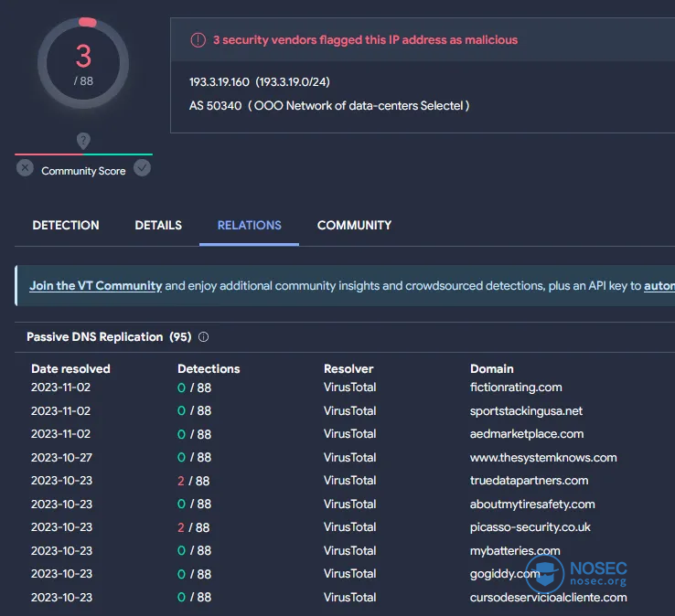Click the 0 / 88 detections for cursodeservicioalcliente.com
The height and width of the screenshot is (616, 675).
[194, 597]
